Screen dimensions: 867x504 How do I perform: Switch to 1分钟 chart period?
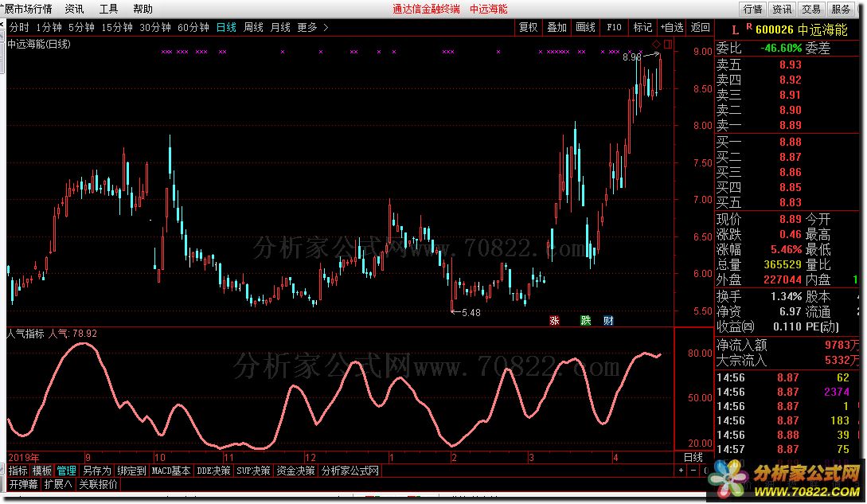49,27
